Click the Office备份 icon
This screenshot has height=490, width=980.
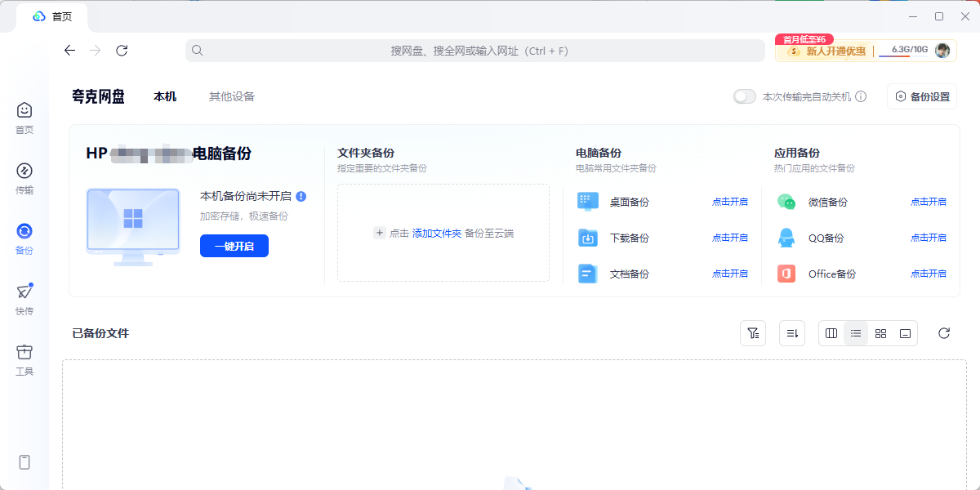pos(786,274)
